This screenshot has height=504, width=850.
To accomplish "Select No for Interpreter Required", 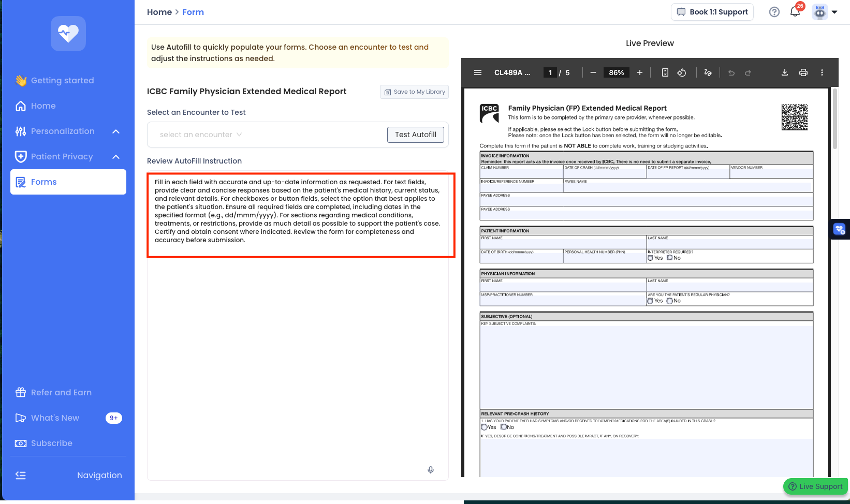I will tap(670, 258).
